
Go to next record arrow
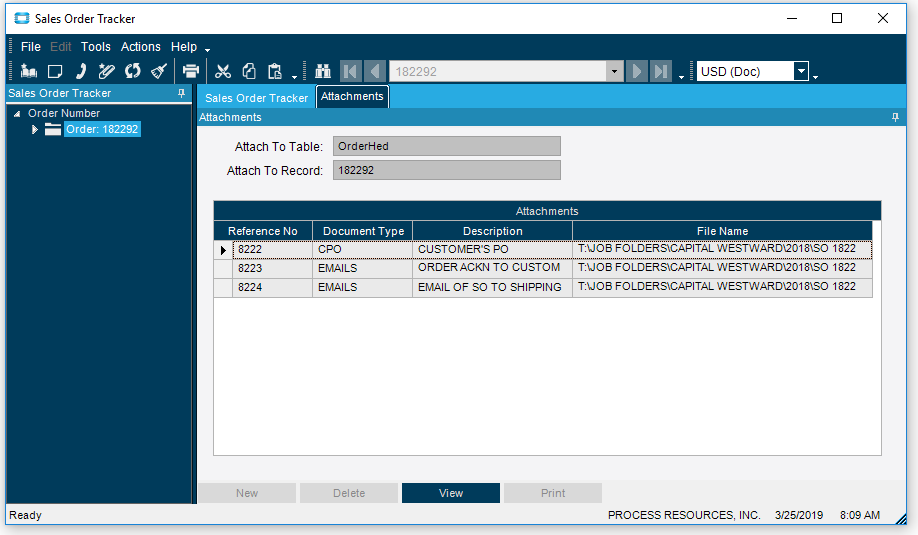click(636, 71)
